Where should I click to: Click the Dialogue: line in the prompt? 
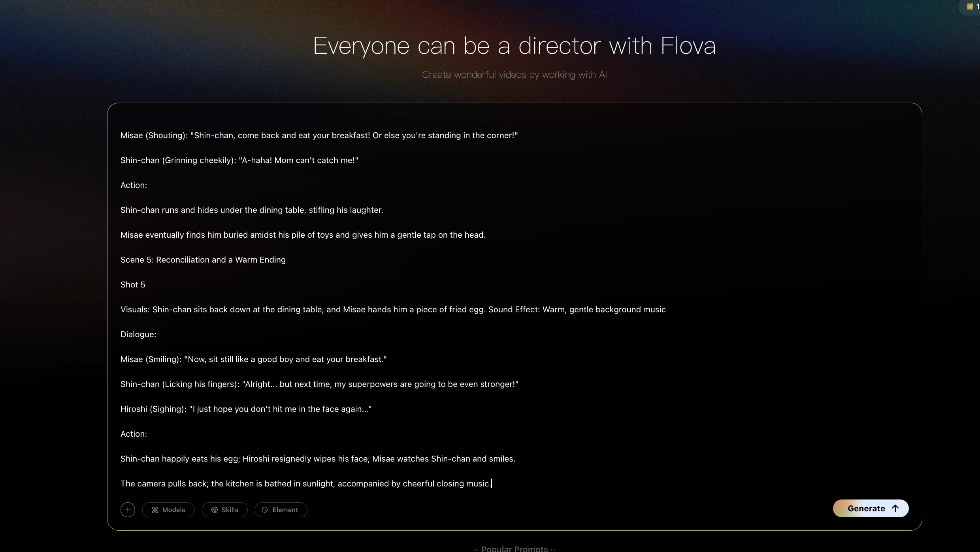tap(138, 334)
